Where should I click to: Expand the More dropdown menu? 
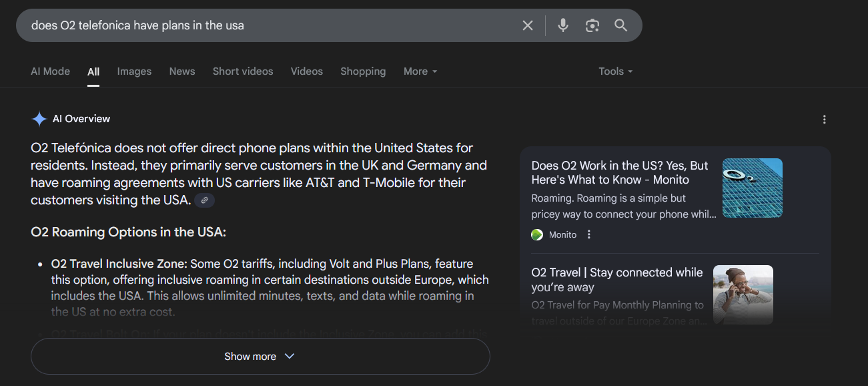pyautogui.click(x=420, y=71)
